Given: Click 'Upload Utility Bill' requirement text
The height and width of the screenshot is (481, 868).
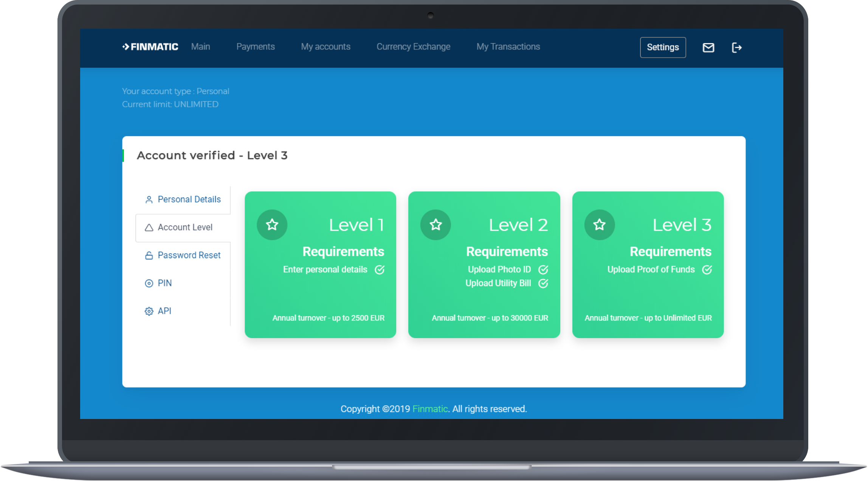Looking at the screenshot, I should (498, 283).
